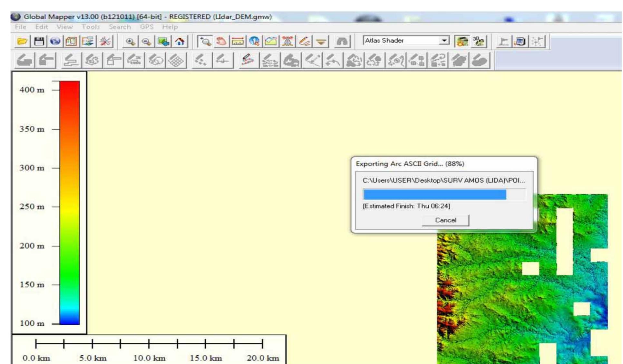
Task: Select the Pan (grab hand) tool
Action: click(x=221, y=42)
